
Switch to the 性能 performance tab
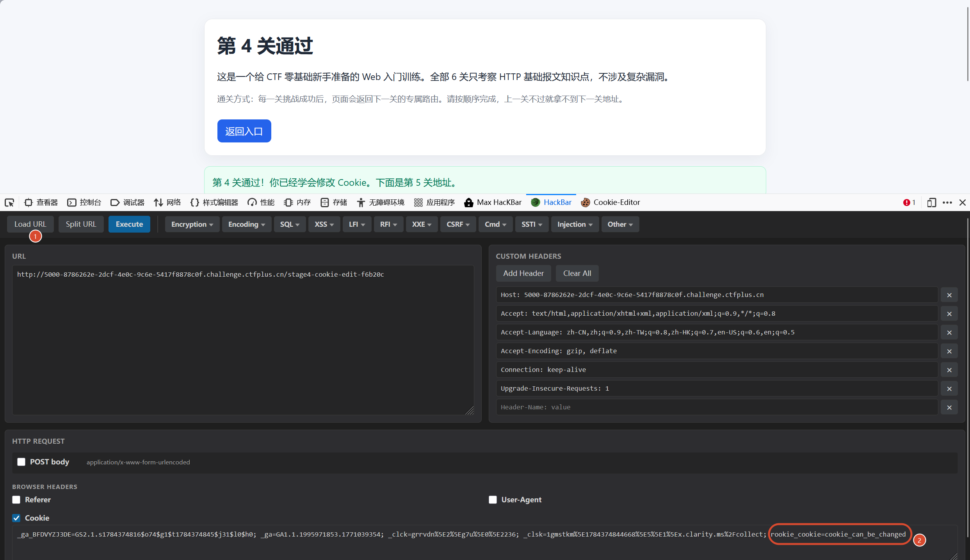(x=261, y=203)
